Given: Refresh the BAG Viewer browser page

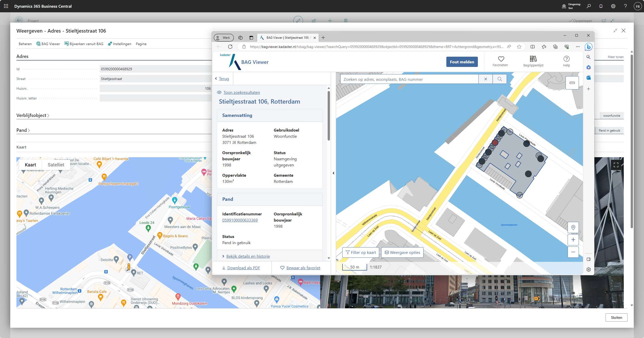Looking at the screenshot, I should coord(230,47).
